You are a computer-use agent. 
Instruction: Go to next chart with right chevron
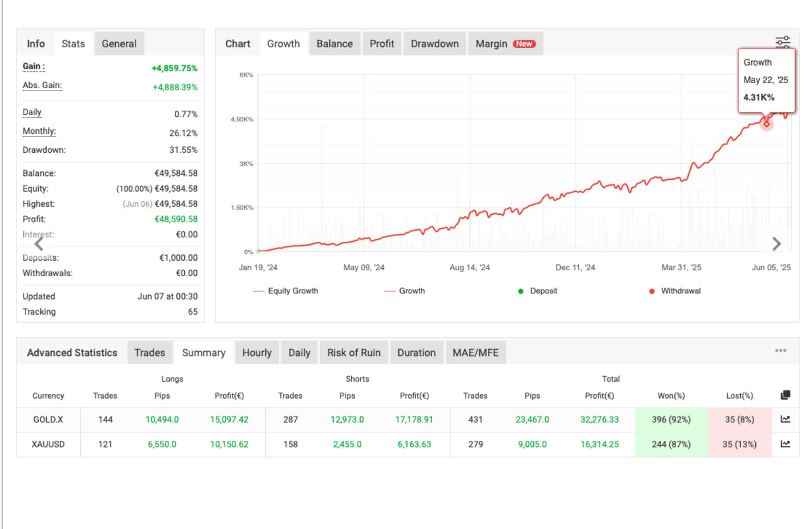point(777,244)
